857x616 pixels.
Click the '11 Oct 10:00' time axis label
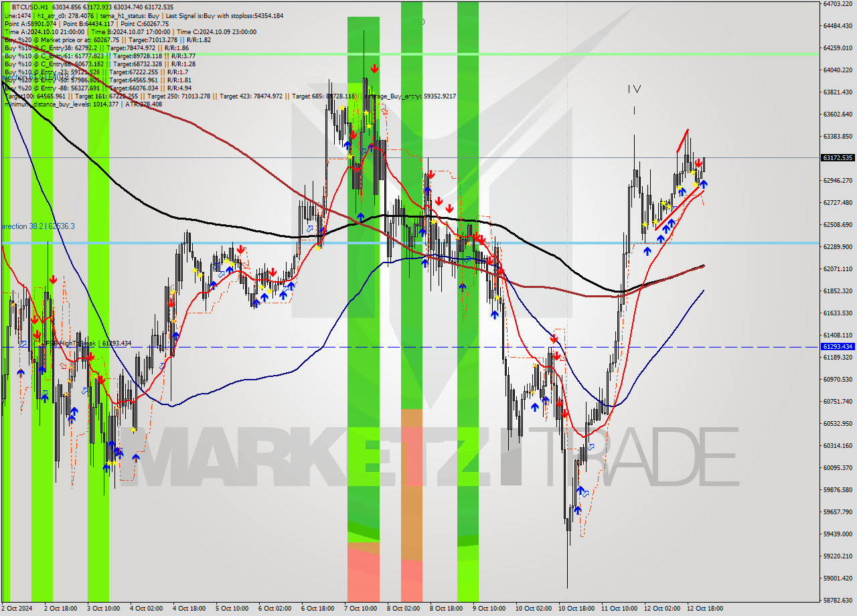point(619,609)
